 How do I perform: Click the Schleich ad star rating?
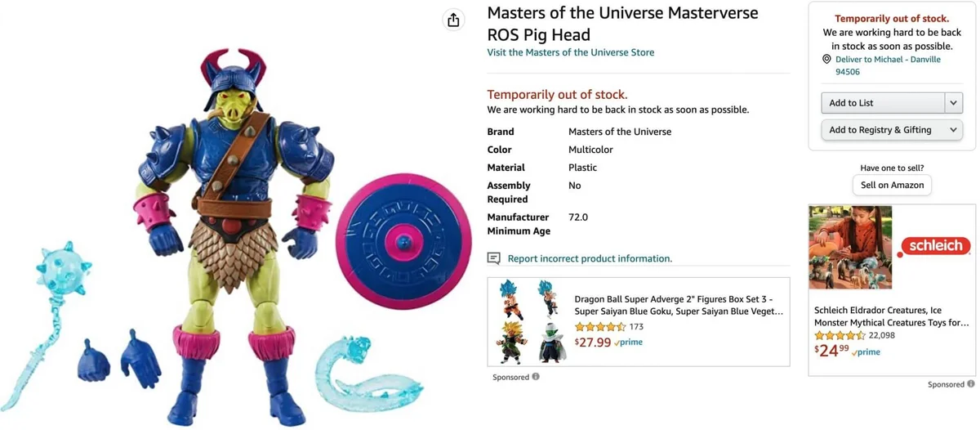[840, 335]
